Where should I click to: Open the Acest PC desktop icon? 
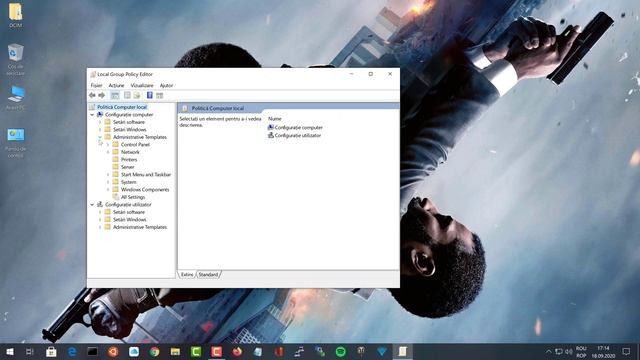coord(16,98)
